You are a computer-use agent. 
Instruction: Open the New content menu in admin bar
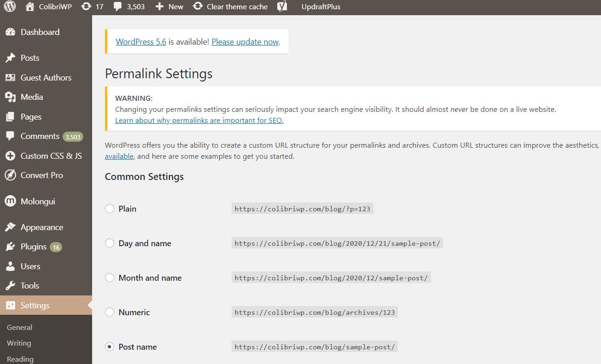(x=169, y=7)
